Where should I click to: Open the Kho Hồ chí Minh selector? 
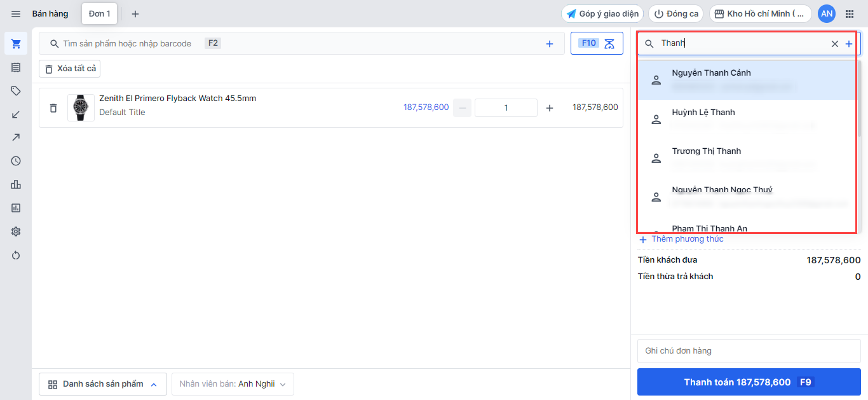point(760,14)
